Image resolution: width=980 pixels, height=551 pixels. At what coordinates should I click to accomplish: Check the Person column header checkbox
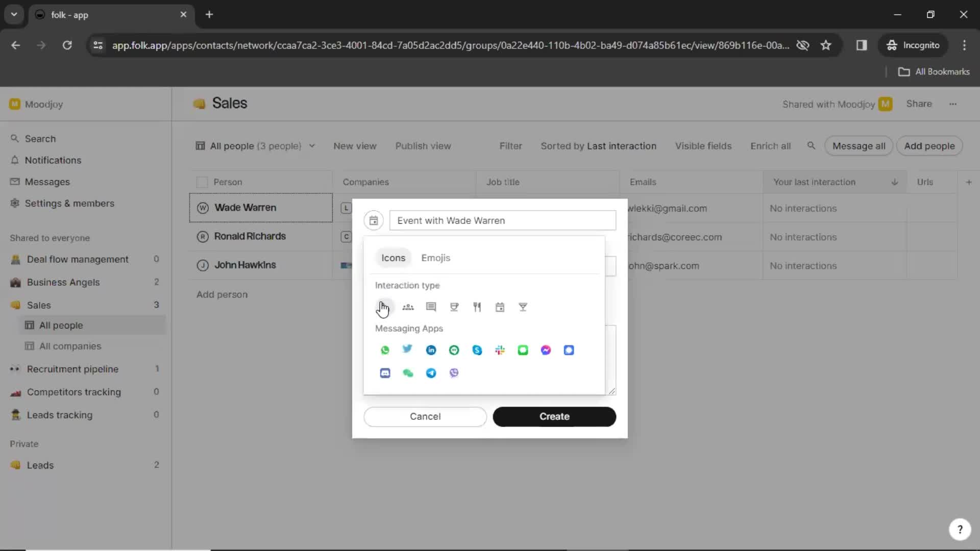(x=202, y=182)
